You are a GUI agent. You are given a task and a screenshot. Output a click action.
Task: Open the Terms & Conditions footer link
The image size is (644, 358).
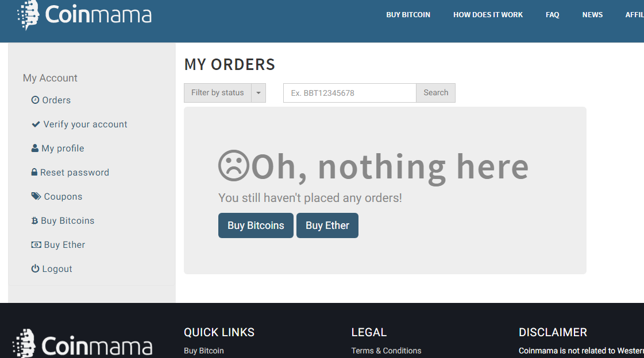click(x=386, y=351)
